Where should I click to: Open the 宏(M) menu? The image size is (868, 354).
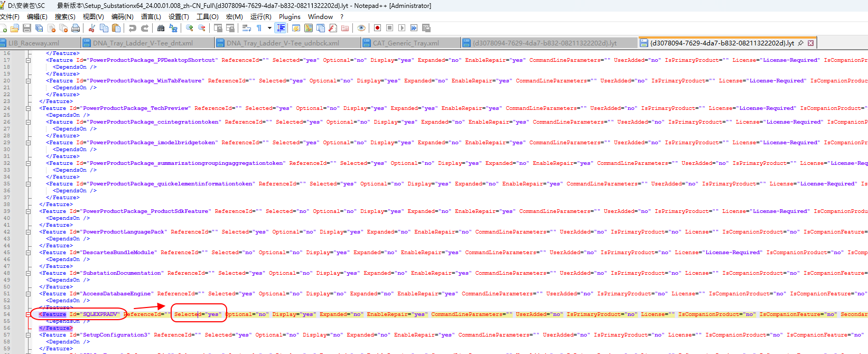[x=235, y=17]
